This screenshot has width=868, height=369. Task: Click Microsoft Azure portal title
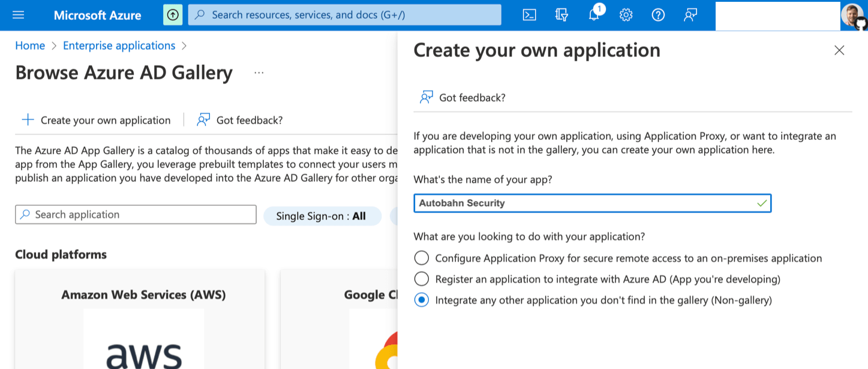(x=98, y=15)
